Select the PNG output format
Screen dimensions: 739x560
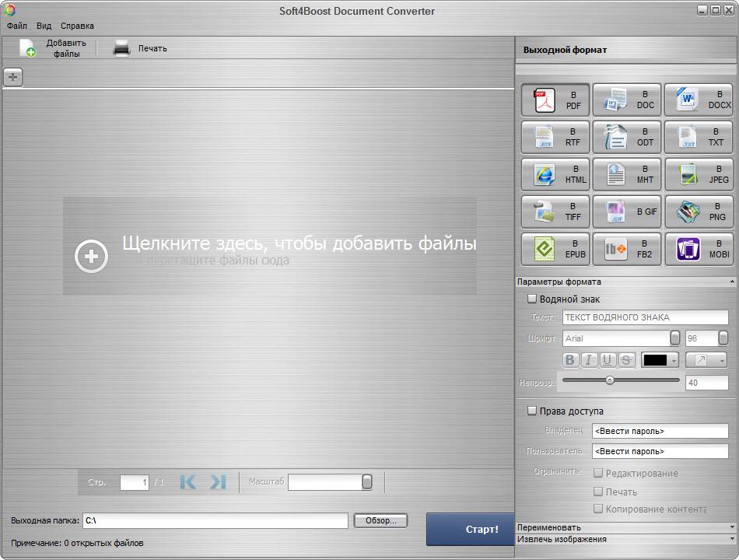click(x=699, y=212)
